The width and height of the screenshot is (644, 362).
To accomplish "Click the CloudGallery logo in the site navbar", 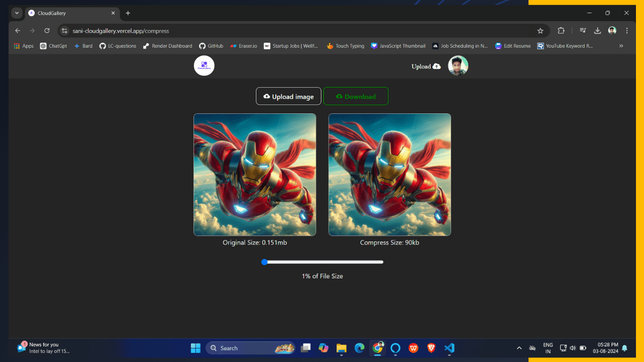I will coord(204,65).
